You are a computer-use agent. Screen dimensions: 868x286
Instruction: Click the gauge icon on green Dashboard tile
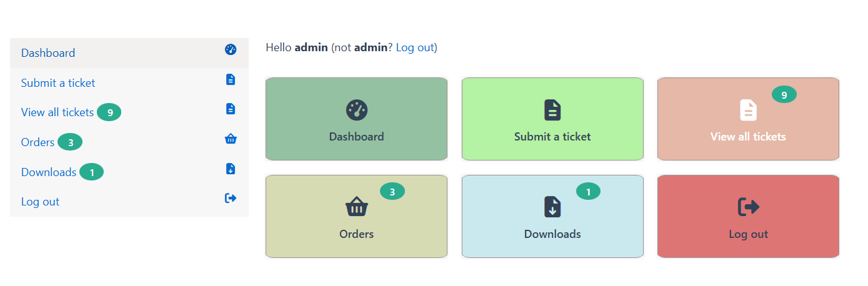[x=356, y=110]
